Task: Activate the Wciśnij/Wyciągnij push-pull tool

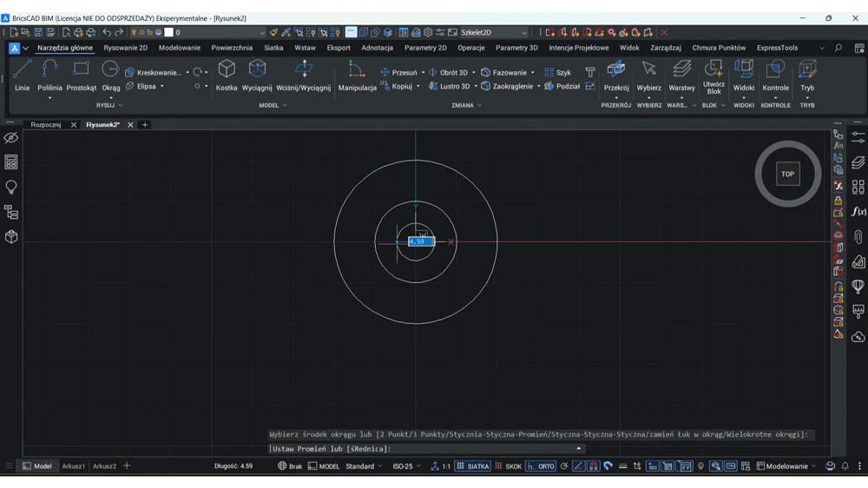Action: (x=303, y=76)
